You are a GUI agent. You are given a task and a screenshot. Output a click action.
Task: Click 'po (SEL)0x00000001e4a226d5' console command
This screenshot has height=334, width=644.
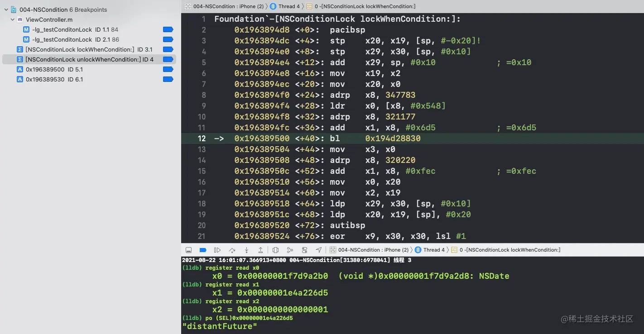[x=249, y=318]
